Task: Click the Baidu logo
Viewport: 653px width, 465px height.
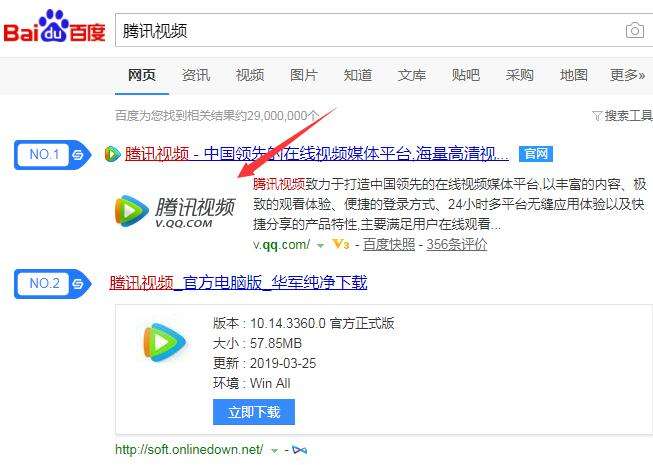Action: click(x=55, y=27)
